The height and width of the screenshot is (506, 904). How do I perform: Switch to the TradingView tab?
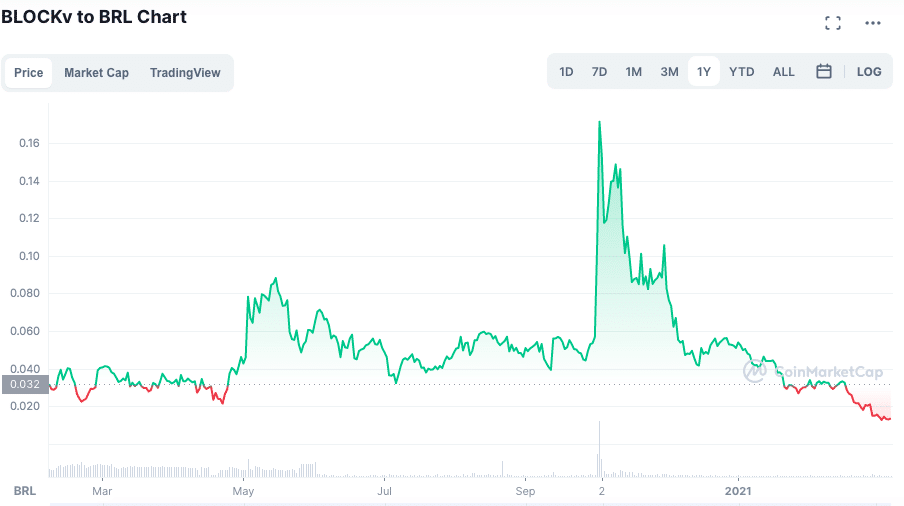[185, 73]
